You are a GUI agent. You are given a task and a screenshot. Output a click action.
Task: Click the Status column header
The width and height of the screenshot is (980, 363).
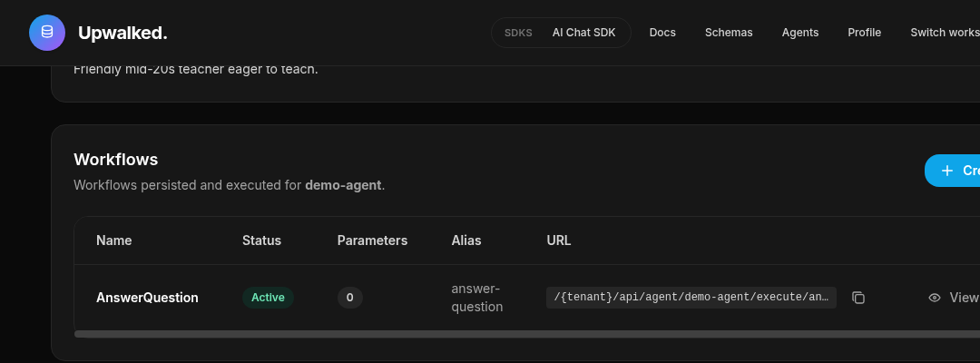pyautogui.click(x=262, y=240)
